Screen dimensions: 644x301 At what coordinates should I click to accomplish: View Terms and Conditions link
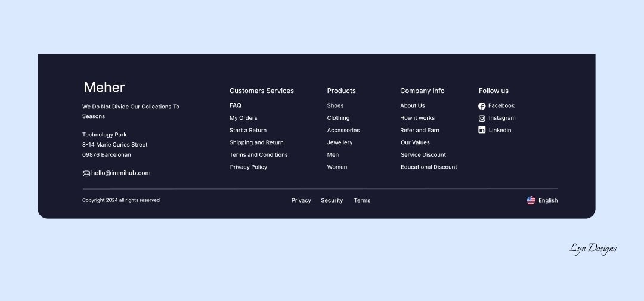point(259,155)
